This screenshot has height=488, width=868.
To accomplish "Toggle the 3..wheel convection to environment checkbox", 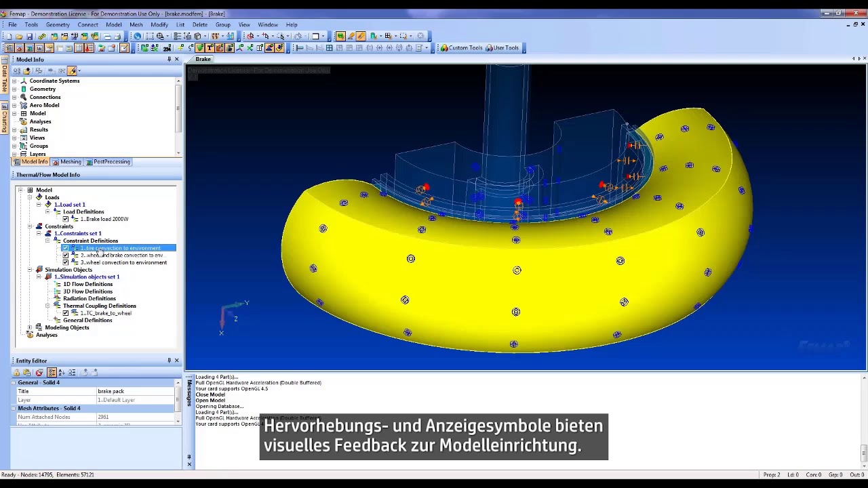I will [x=65, y=262].
